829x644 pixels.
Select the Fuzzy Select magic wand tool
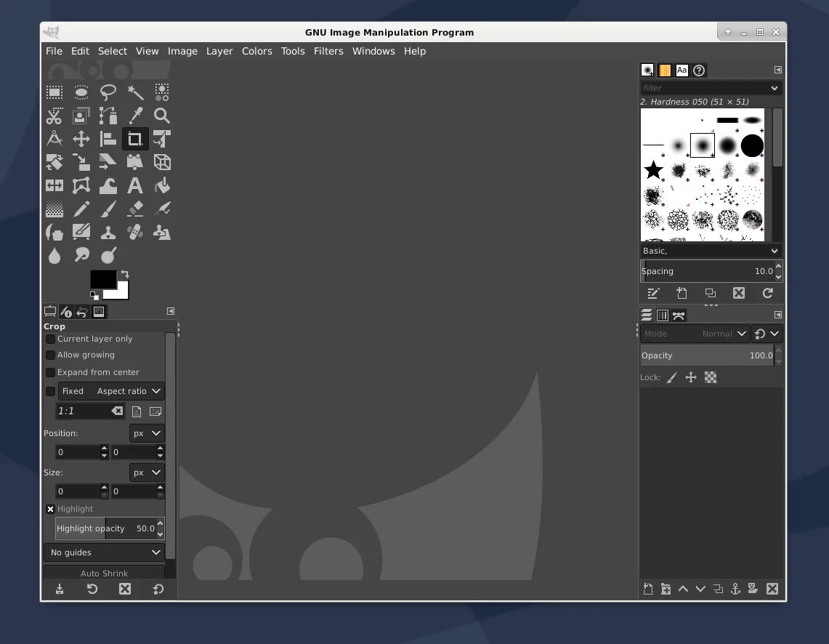pyautogui.click(x=135, y=92)
